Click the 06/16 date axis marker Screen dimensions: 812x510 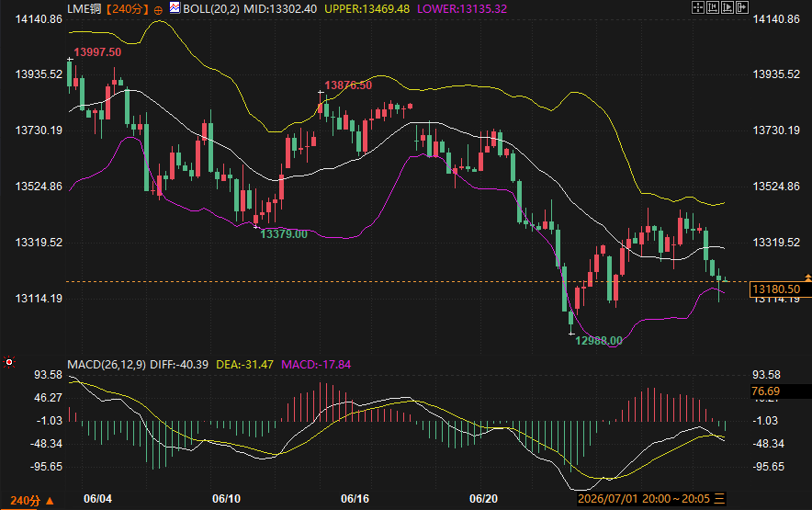point(355,499)
